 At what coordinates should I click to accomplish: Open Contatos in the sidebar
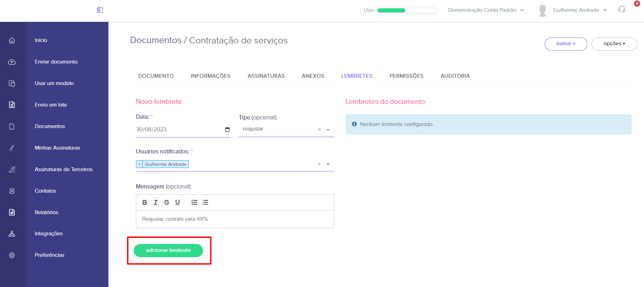click(x=45, y=191)
